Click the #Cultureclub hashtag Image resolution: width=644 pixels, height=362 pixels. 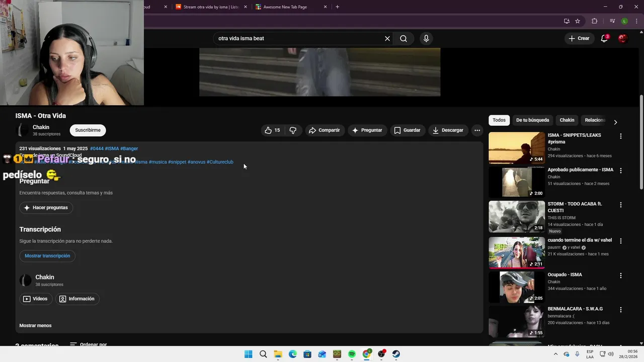(x=220, y=162)
